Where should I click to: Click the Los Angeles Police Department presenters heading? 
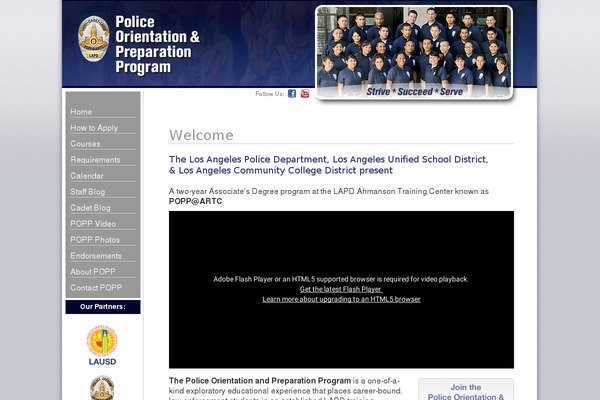(x=328, y=165)
